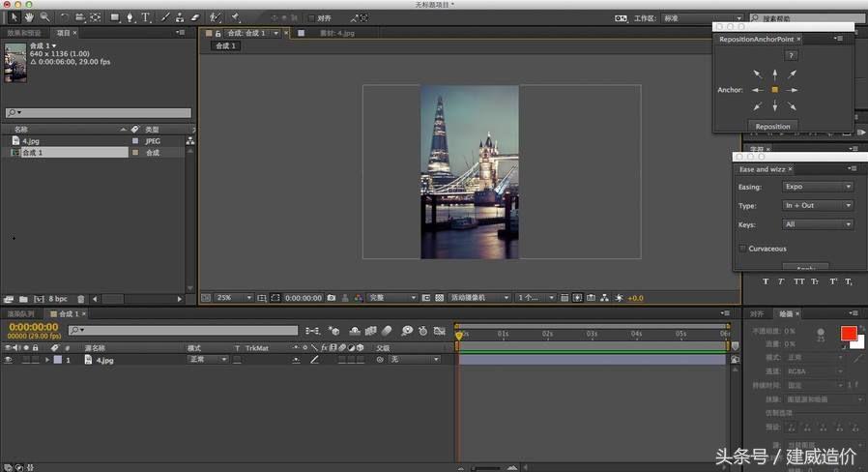The height and width of the screenshot is (472, 868).
Task: Toggle the 对齐 snapping checkbox
Action: 311,17
